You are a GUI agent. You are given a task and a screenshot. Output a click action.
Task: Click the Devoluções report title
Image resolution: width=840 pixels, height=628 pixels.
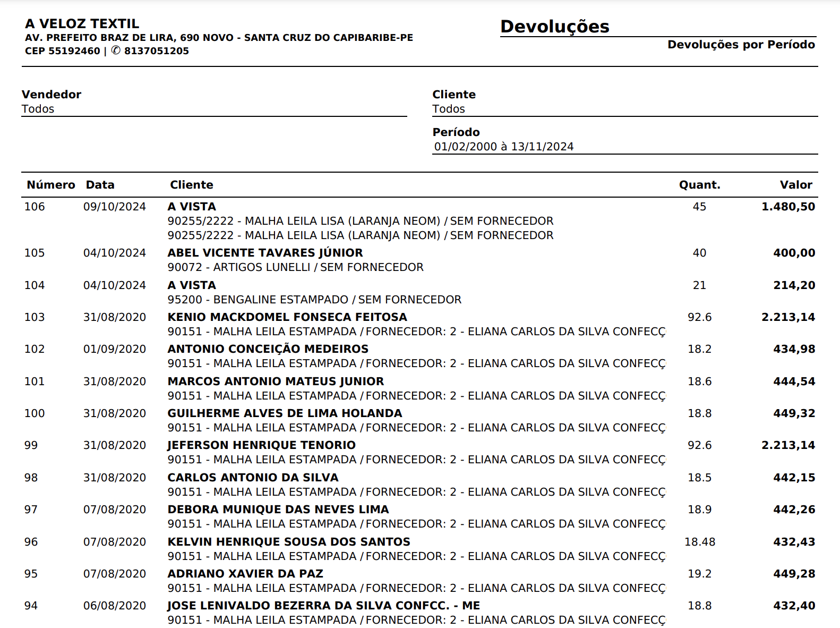click(554, 27)
